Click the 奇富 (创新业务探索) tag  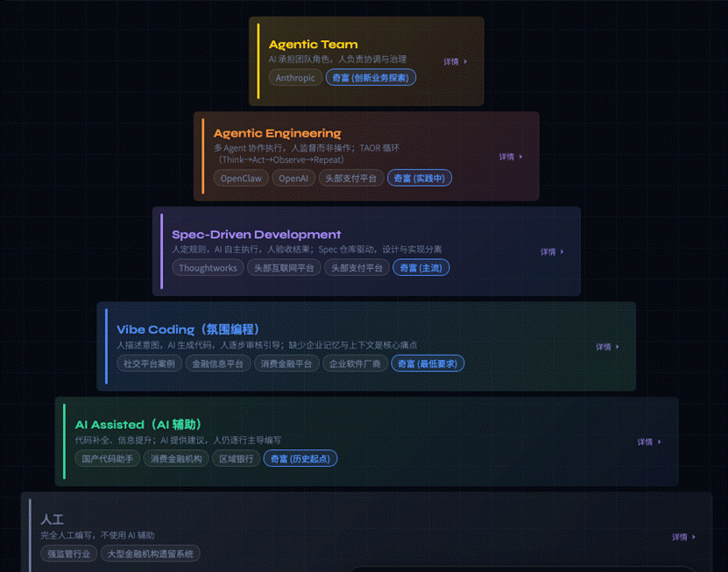click(x=371, y=78)
